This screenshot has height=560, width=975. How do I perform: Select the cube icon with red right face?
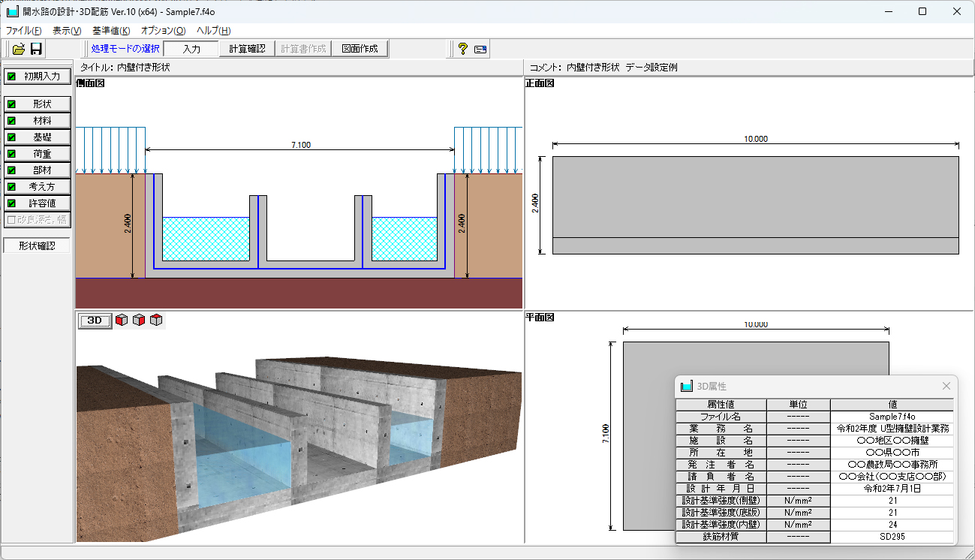139,321
